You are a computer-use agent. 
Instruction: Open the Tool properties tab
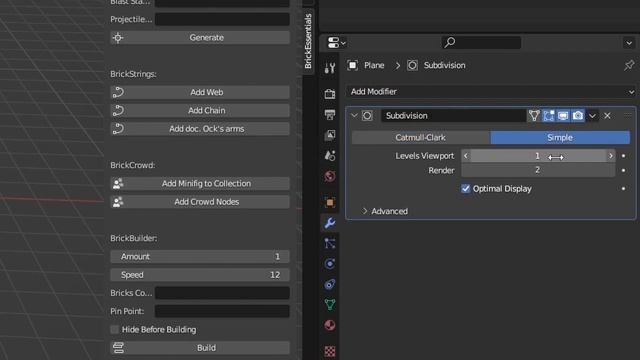(330, 68)
